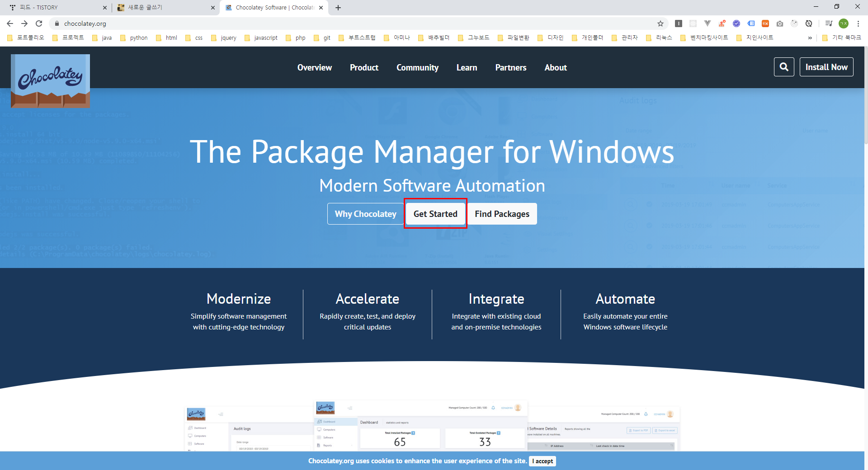Image resolution: width=868 pixels, height=470 pixels.
Task: Open the green Chrome profile avatar
Action: pos(844,23)
